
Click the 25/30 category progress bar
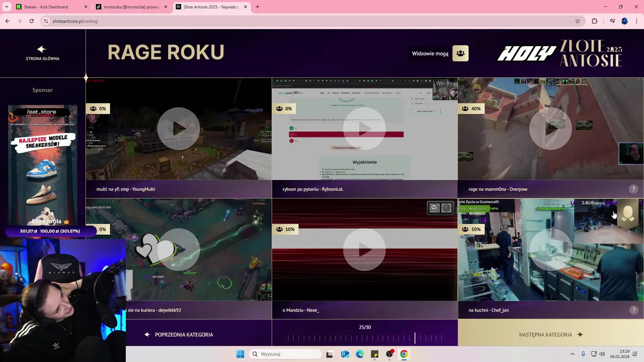coord(365,338)
